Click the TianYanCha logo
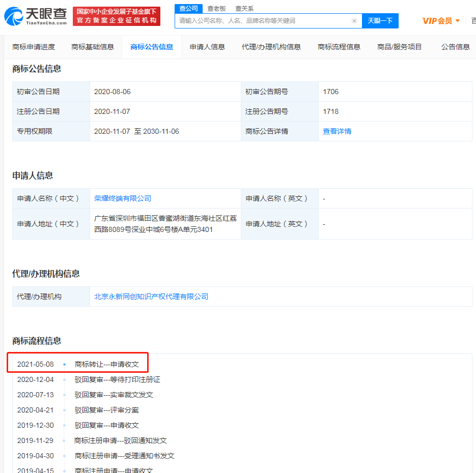This screenshot has height=473, width=476. click(36, 16)
